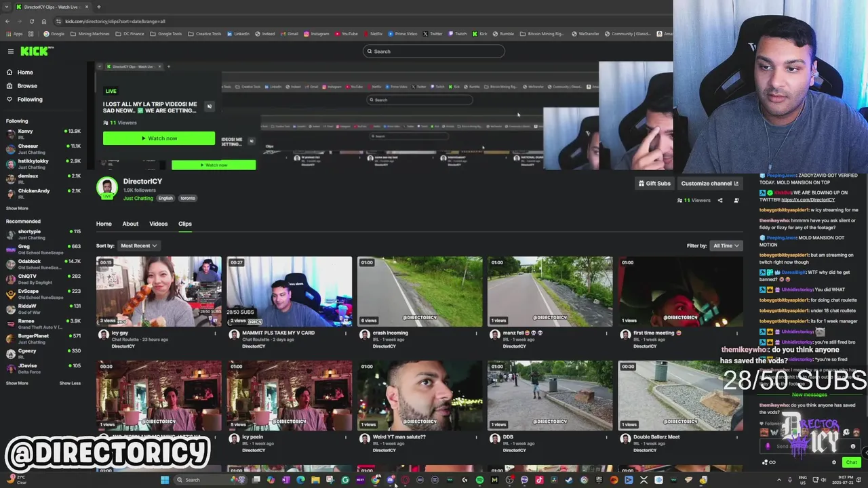Open 'MAMMIT PLS TAKE MY V CARD' clip

click(290, 291)
